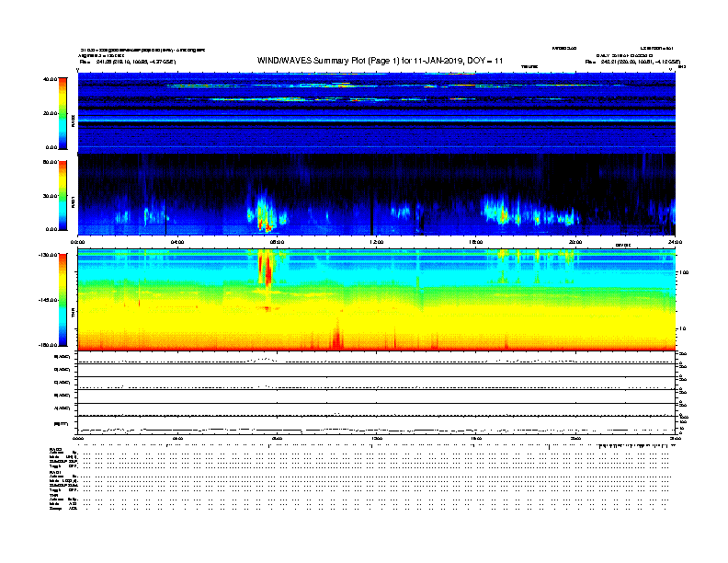
Task: Click the 20.00 label on RAD2 scale
Action: (x=50, y=113)
